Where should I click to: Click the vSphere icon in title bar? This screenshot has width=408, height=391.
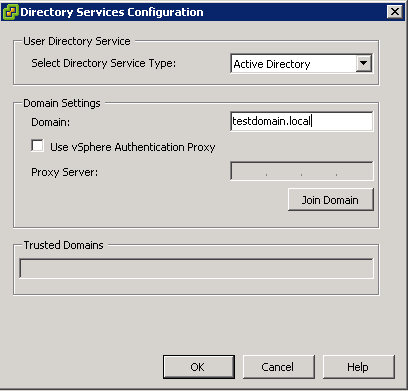click(11, 12)
